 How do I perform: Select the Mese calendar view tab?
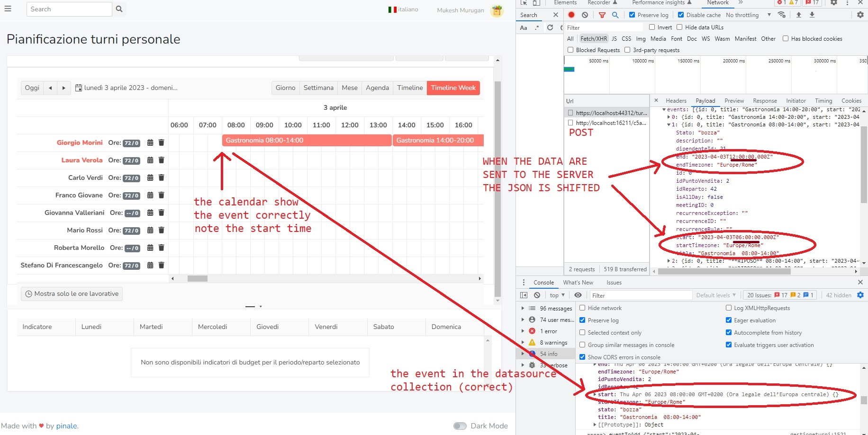(x=349, y=88)
